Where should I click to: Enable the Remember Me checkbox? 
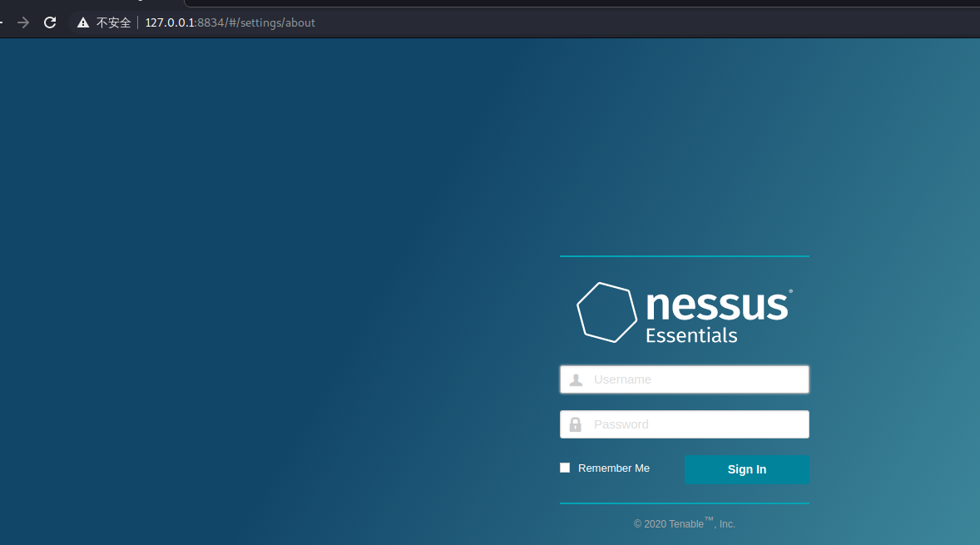coord(565,468)
